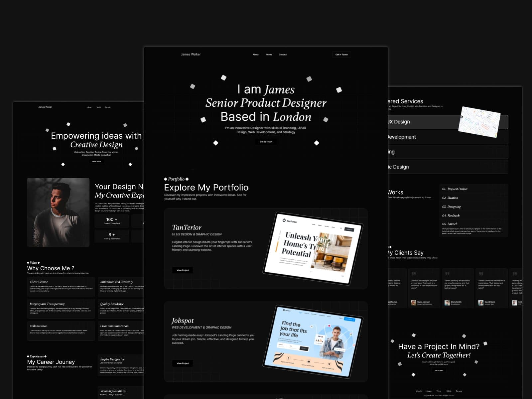Click Mark Johnson's avatar in testimonials
The height and width of the screenshot is (399, 532).
tap(413, 303)
